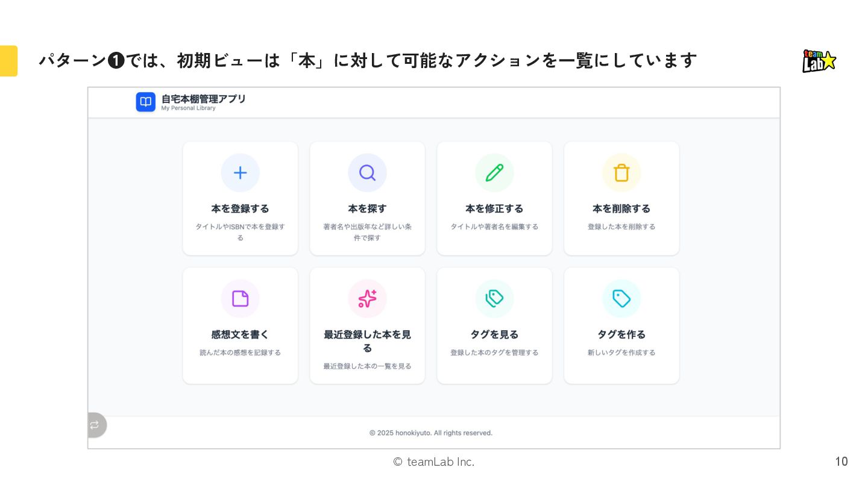
Task: Open the 感想文を書く card title
Action: click(240, 334)
